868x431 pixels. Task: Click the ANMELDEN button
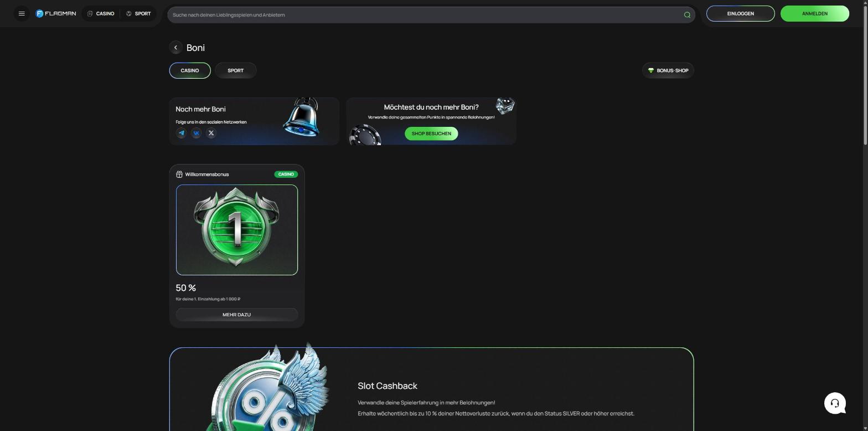pos(814,13)
